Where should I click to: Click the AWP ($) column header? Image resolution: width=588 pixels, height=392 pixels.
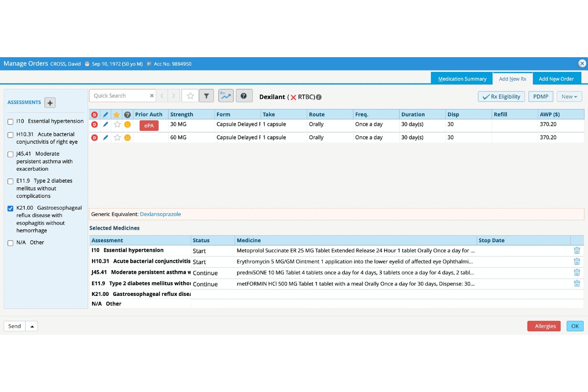tap(561, 114)
